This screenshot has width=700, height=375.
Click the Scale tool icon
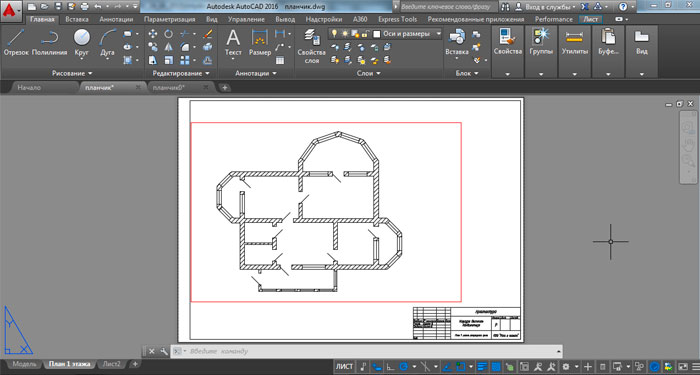[168, 60]
